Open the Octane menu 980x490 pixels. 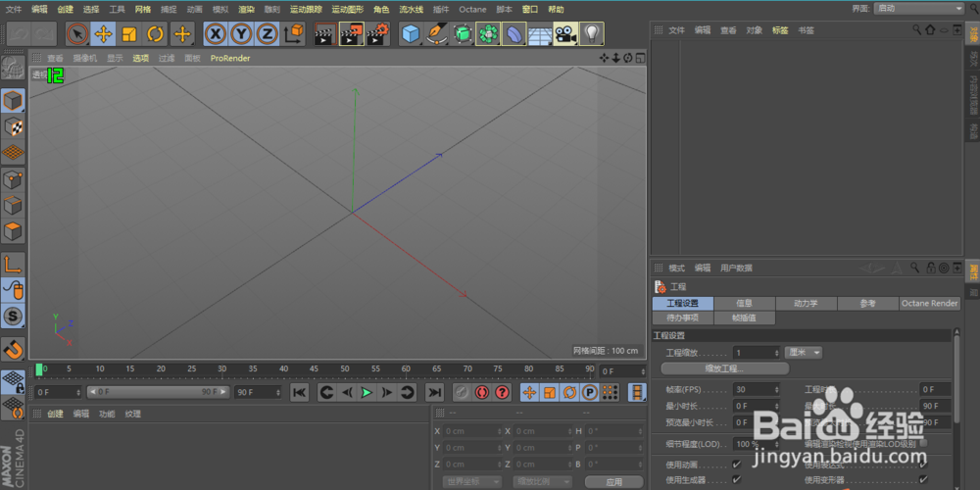coord(472,10)
